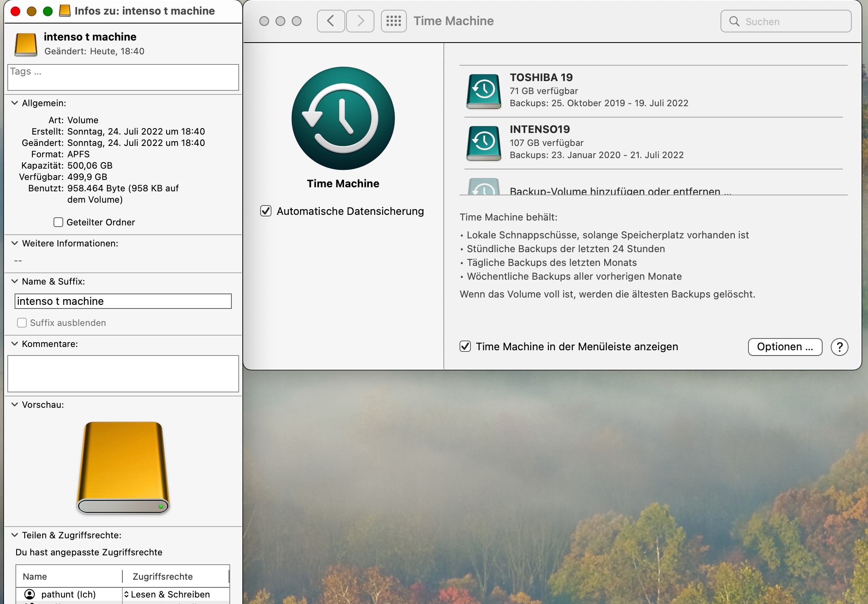Open the show-all preferences grid
The width and height of the screenshot is (868, 604).
(393, 21)
